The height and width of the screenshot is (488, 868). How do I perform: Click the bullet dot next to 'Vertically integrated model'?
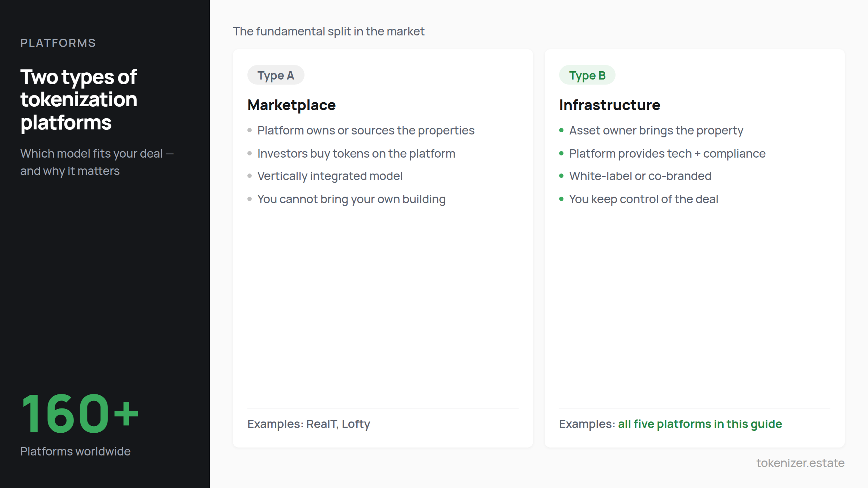(x=249, y=176)
